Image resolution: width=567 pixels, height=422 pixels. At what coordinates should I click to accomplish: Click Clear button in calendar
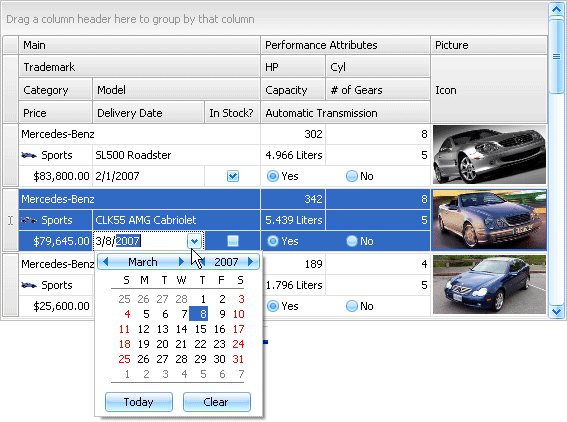click(217, 402)
